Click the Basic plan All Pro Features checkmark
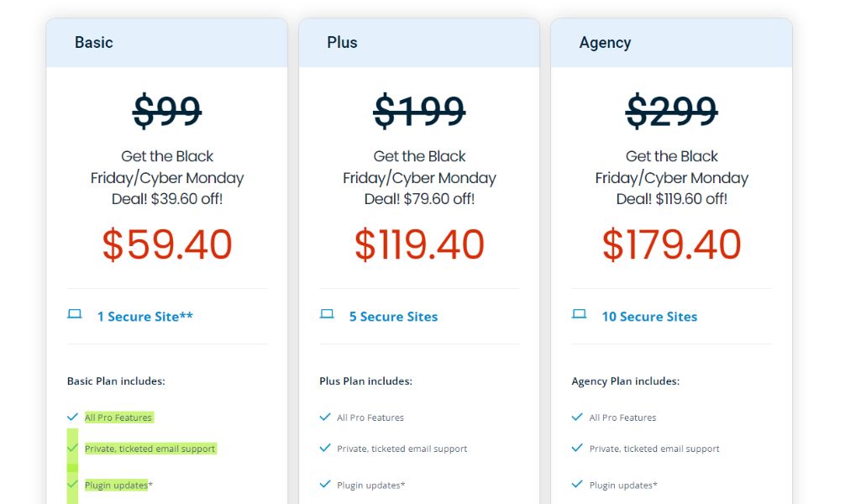The height and width of the screenshot is (504, 861). (x=72, y=417)
